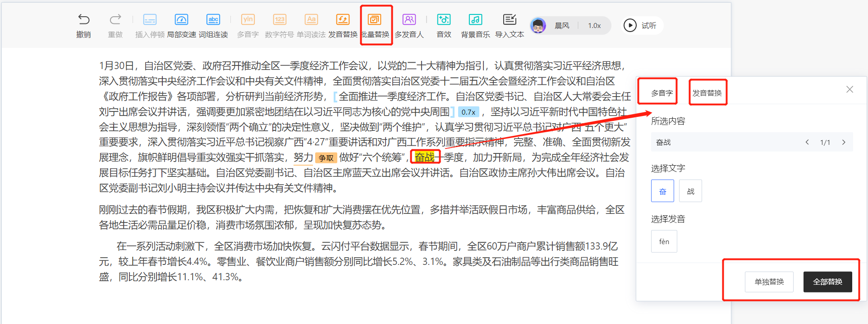The image size is (868, 324).
Task: Select the character 战
Action: (x=690, y=191)
